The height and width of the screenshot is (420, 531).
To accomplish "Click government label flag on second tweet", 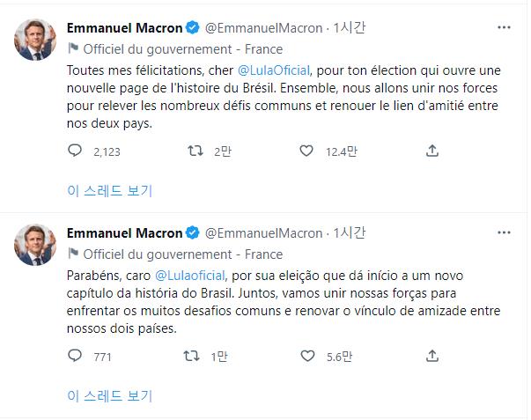I will pyautogui.click(x=73, y=254).
